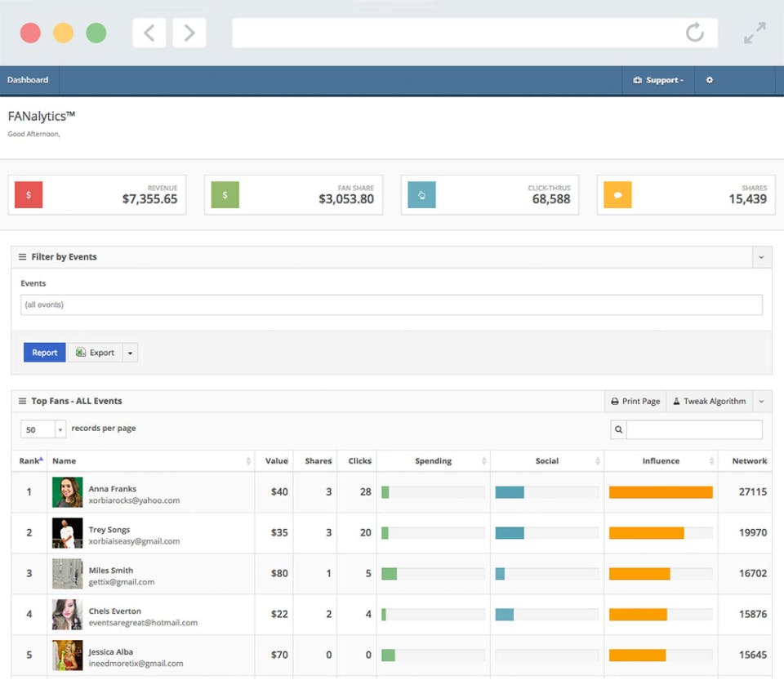
Task: Reload page with the refresh icon
Action: click(694, 33)
